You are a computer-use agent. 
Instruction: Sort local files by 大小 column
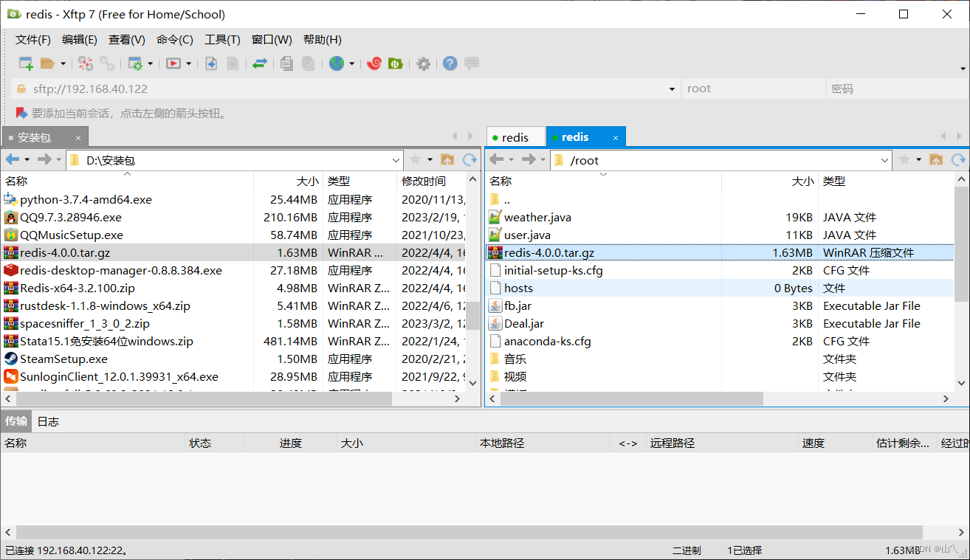click(x=289, y=181)
